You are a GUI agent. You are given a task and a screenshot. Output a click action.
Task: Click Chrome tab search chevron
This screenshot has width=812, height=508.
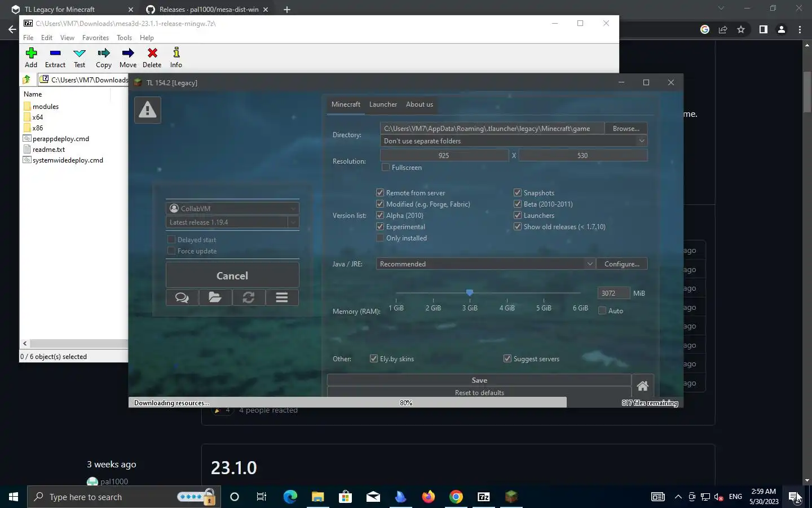pyautogui.click(x=721, y=8)
